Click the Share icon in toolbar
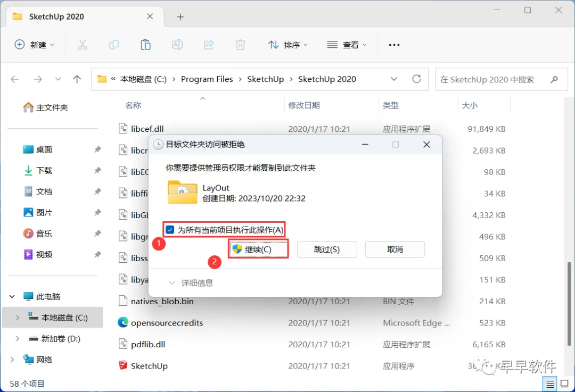 click(209, 45)
